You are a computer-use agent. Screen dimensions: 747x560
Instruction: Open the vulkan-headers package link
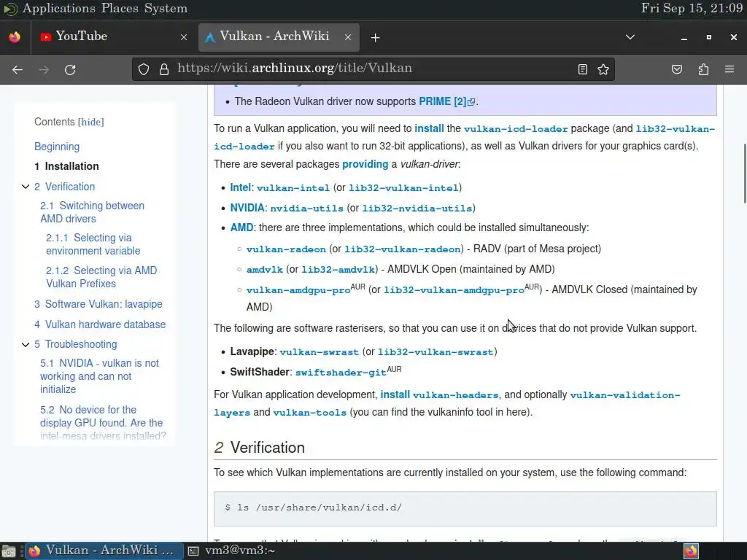(x=455, y=395)
